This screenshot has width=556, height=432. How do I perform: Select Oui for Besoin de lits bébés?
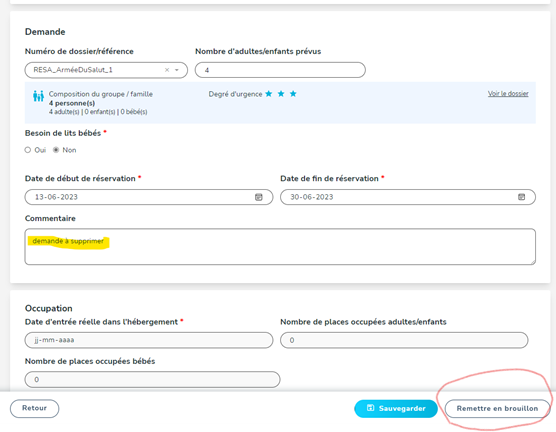coord(28,150)
